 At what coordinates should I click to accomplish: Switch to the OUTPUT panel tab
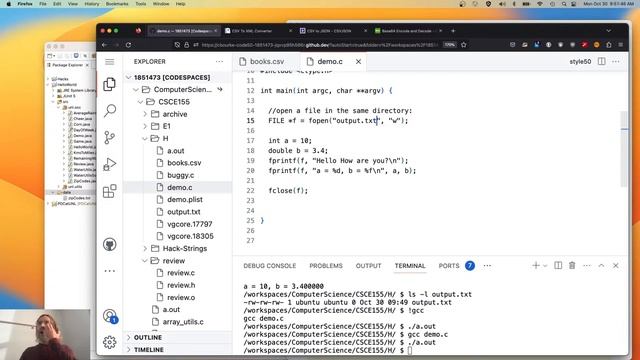368,266
